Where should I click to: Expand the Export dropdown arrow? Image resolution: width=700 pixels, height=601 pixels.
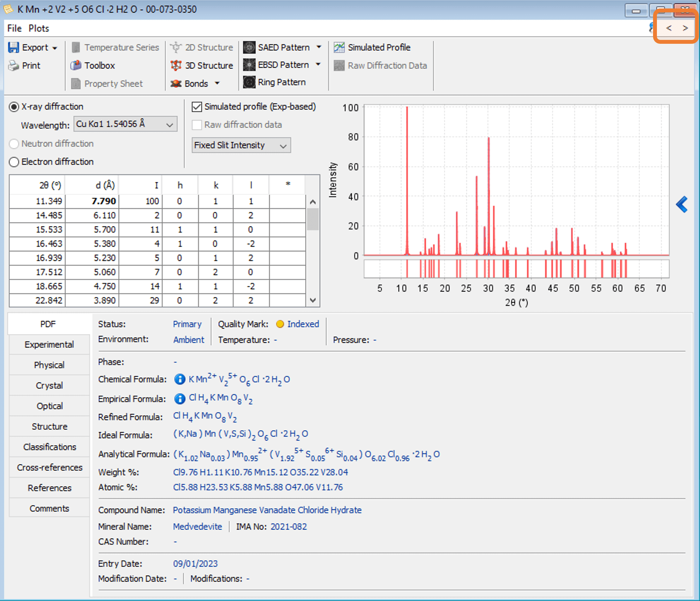point(55,48)
